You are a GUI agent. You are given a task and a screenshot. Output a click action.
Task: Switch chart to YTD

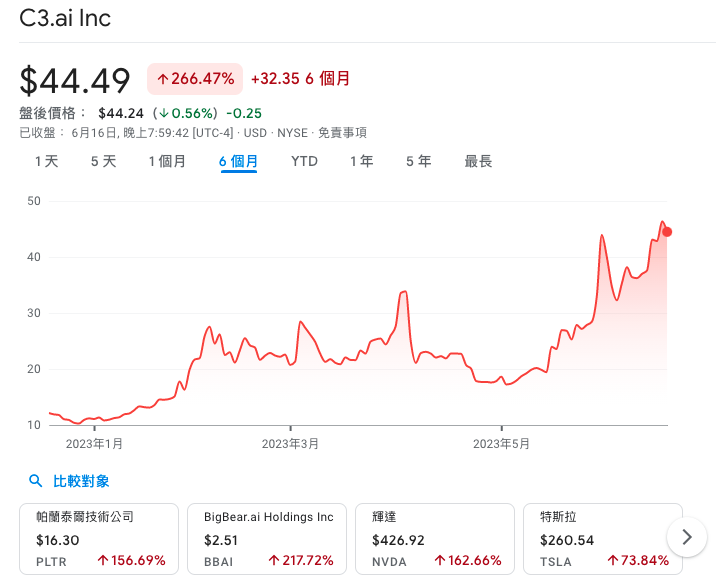click(x=304, y=161)
